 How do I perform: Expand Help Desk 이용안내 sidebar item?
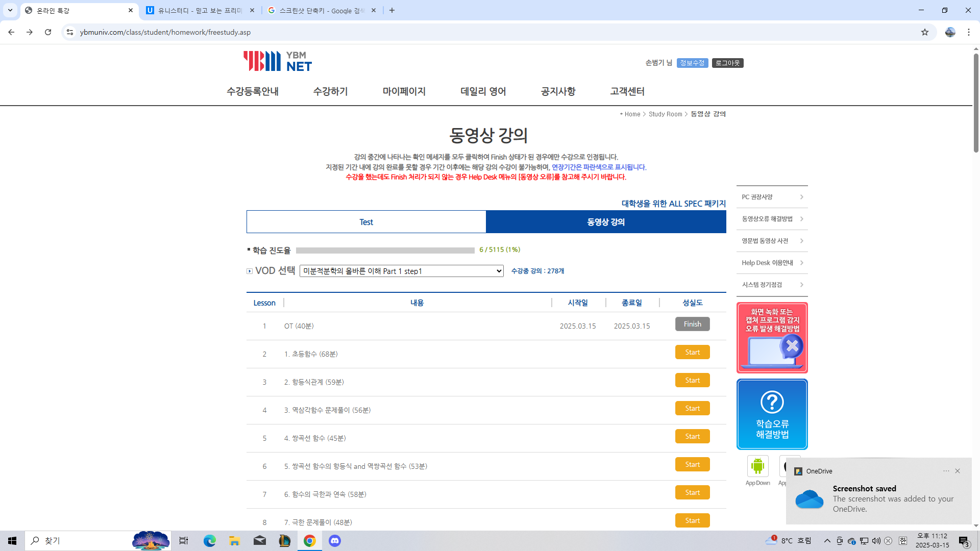(x=772, y=263)
